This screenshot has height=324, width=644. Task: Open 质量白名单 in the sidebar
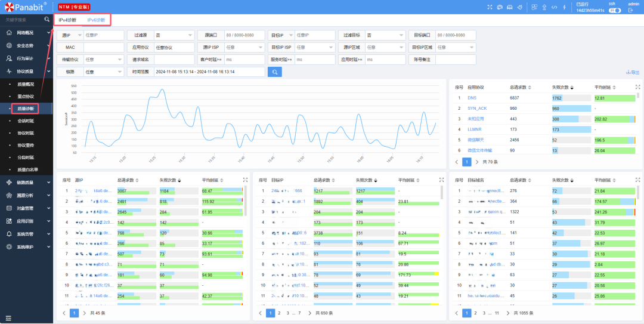(27, 169)
